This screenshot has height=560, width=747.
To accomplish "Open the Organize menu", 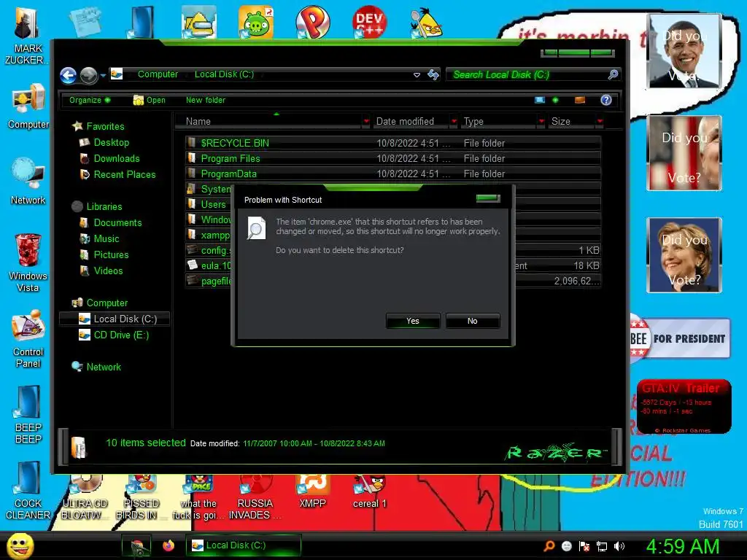I will pos(90,100).
